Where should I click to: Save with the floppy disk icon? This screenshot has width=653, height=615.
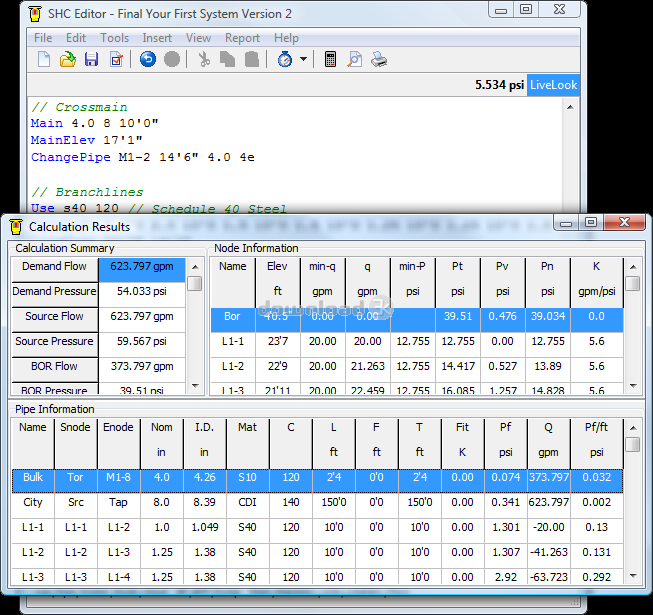(91, 60)
